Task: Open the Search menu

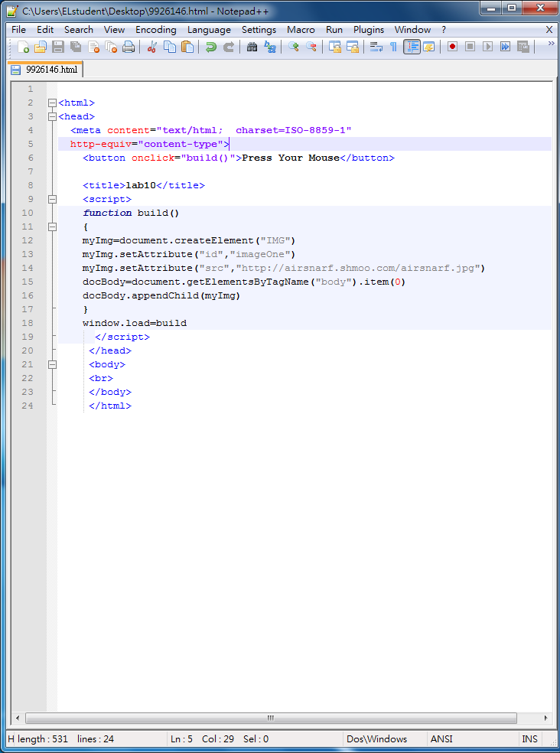Action: [79, 30]
